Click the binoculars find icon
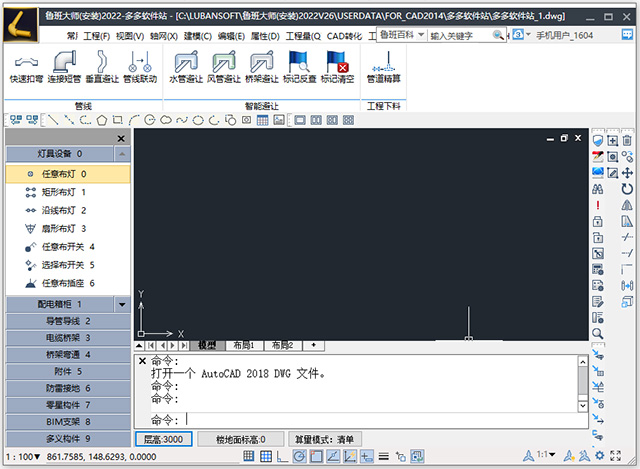The height and width of the screenshot is (469, 640). click(x=598, y=189)
